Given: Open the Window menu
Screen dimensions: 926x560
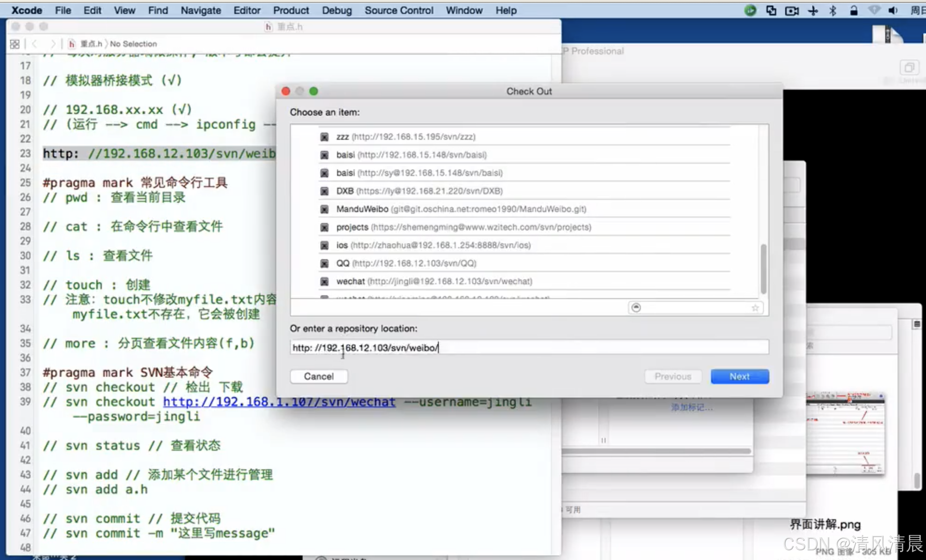Looking at the screenshot, I should [x=464, y=10].
